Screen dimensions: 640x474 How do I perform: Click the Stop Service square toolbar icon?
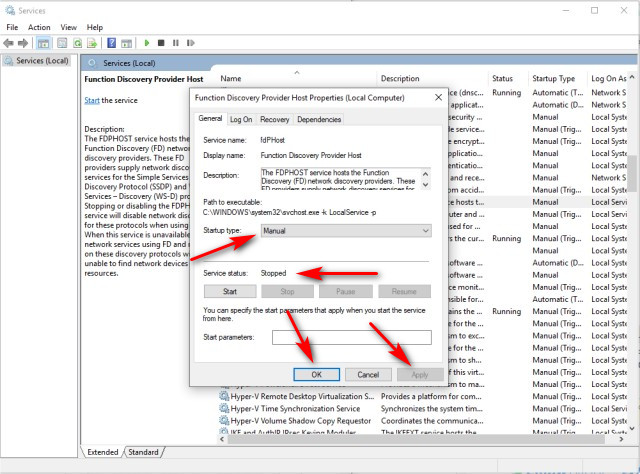(161, 43)
